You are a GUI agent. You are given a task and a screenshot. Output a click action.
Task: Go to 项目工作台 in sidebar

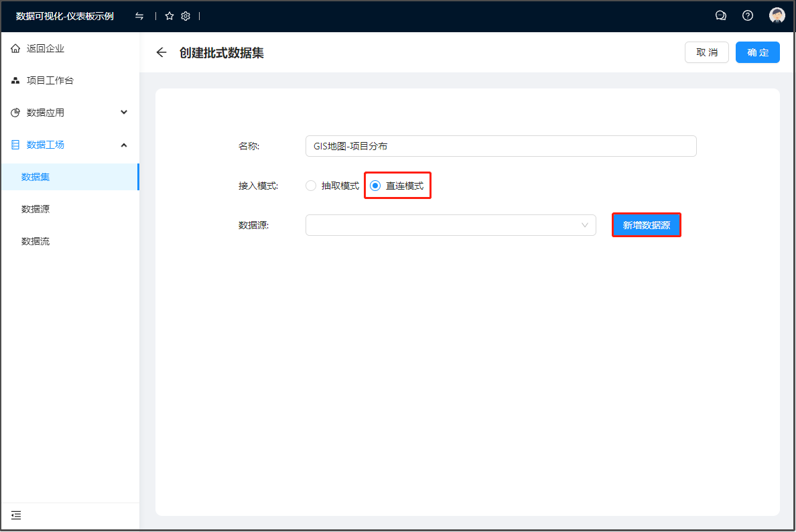point(50,80)
